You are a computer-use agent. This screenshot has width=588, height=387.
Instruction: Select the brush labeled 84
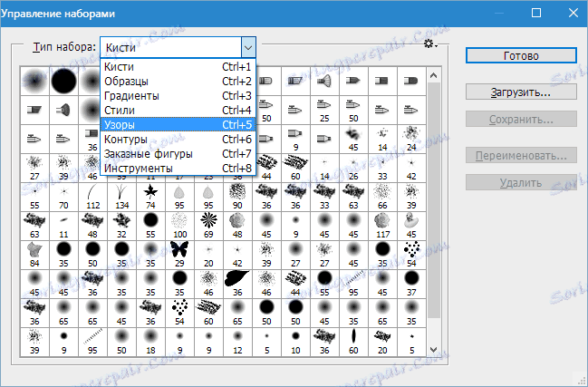34,255
